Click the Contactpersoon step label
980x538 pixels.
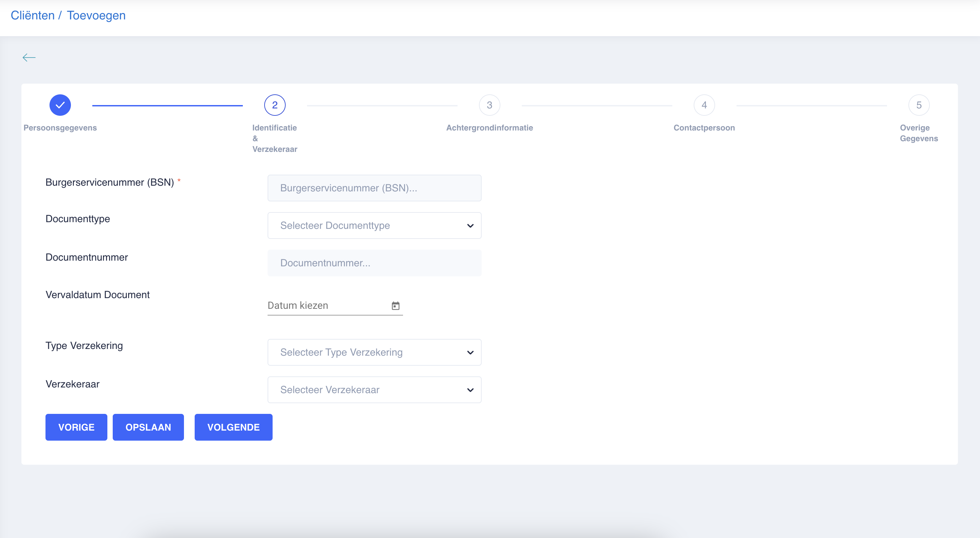pyautogui.click(x=704, y=128)
